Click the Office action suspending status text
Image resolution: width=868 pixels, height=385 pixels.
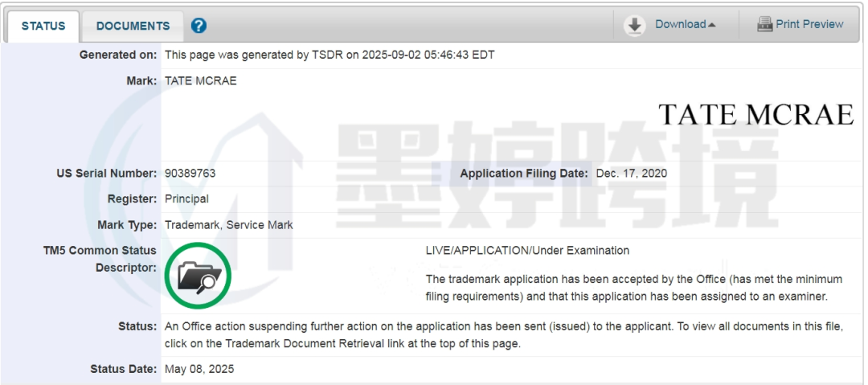pyautogui.click(x=504, y=335)
